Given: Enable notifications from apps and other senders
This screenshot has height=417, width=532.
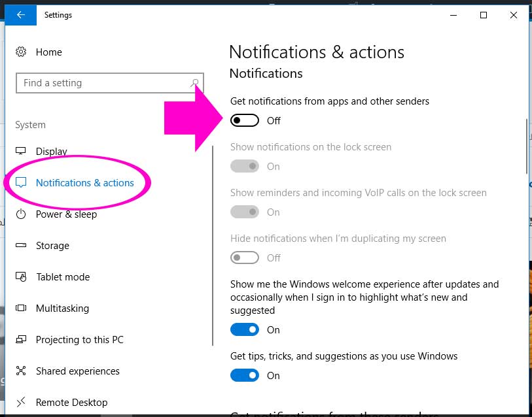Looking at the screenshot, I should [244, 120].
